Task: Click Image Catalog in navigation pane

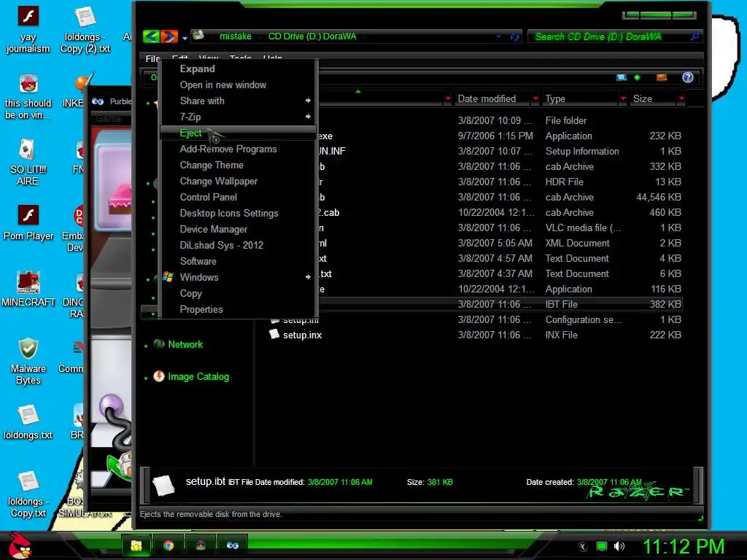Action: (x=198, y=377)
